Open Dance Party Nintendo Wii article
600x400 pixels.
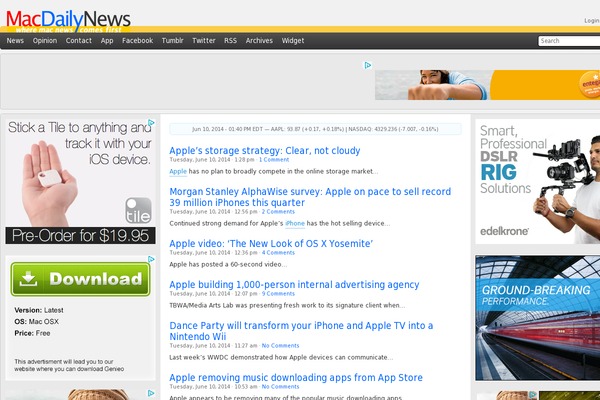[x=301, y=331]
